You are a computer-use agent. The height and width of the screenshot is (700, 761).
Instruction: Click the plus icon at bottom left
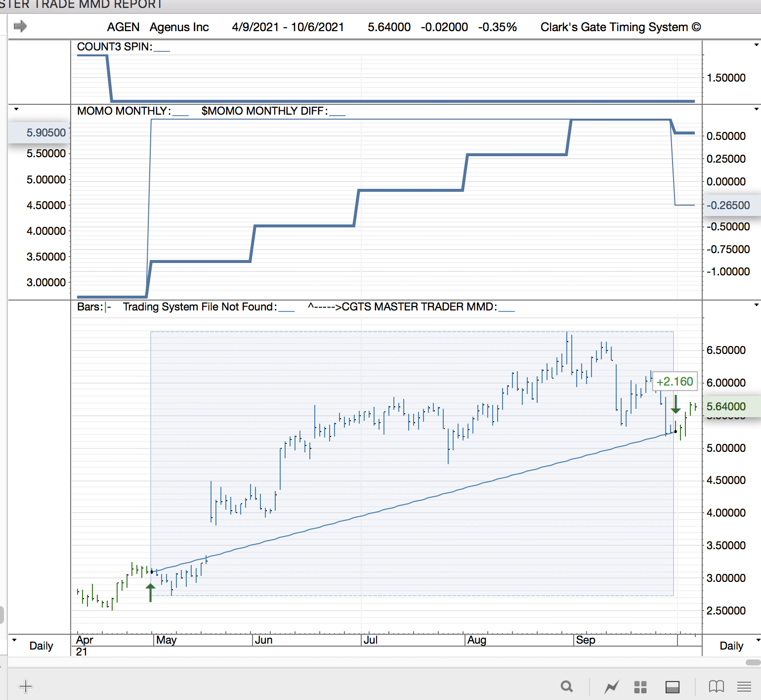[25, 686]
